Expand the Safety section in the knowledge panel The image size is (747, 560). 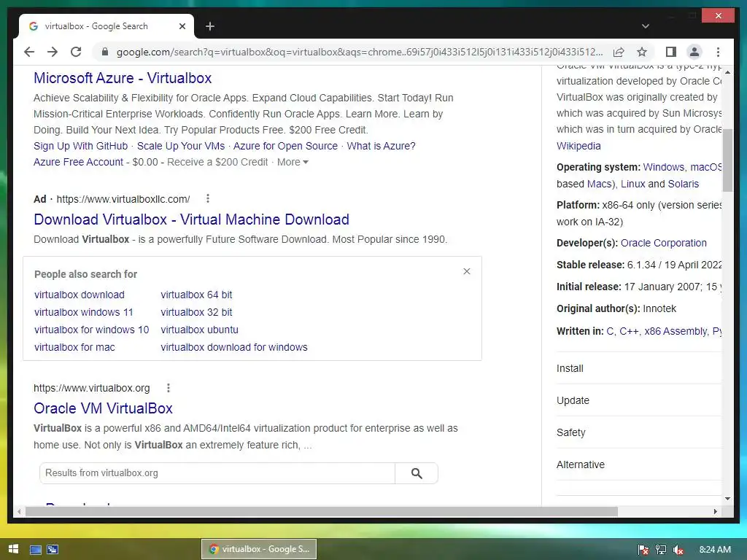point(639,432)
